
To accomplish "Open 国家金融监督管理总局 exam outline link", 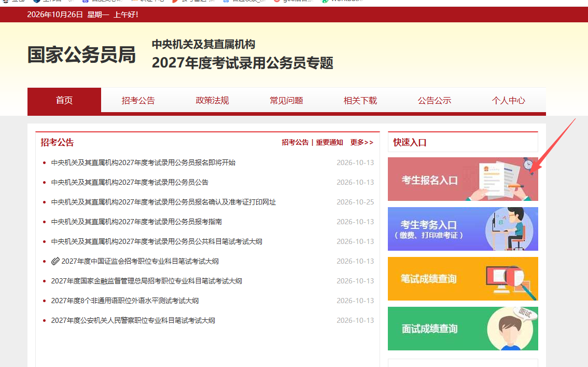I will click(x=147, y=281).
